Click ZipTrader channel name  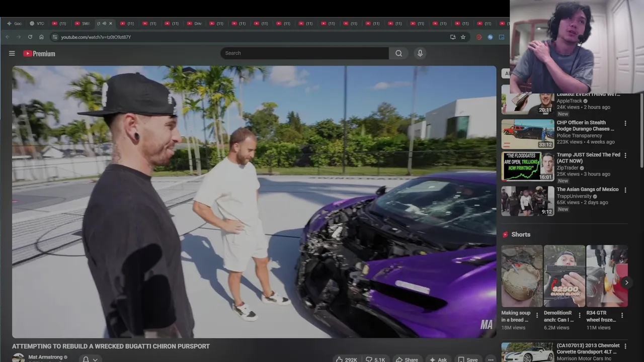(568, 168)
